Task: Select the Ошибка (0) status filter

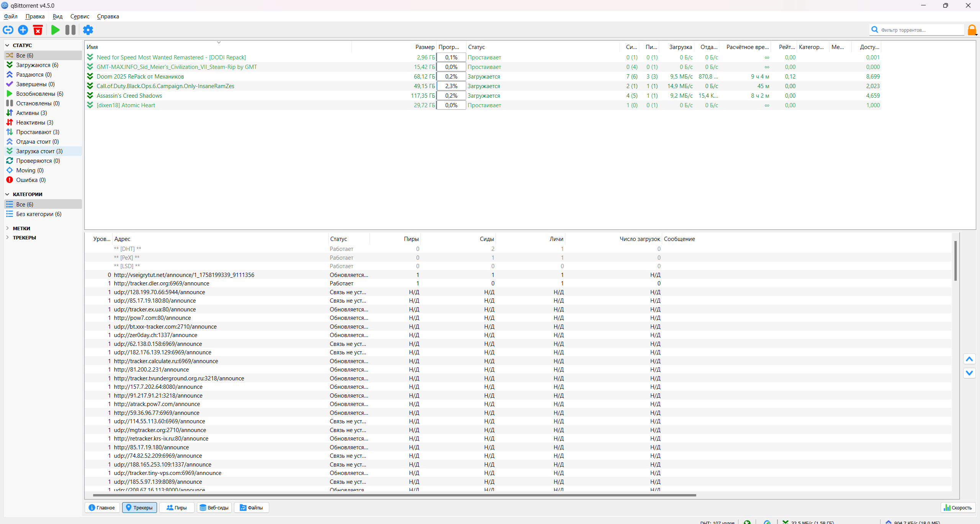Action: tap(31, 180)
